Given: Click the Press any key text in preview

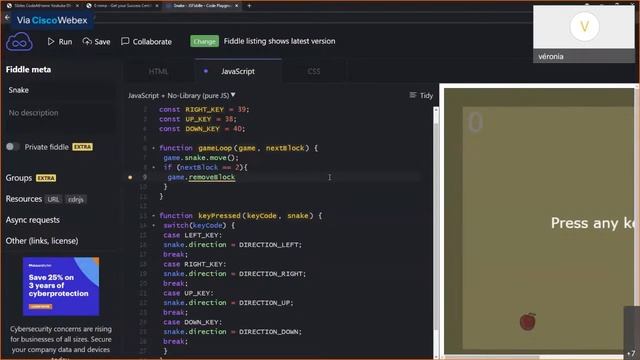Looking at the screenshot, I should (x=593, y=223).
